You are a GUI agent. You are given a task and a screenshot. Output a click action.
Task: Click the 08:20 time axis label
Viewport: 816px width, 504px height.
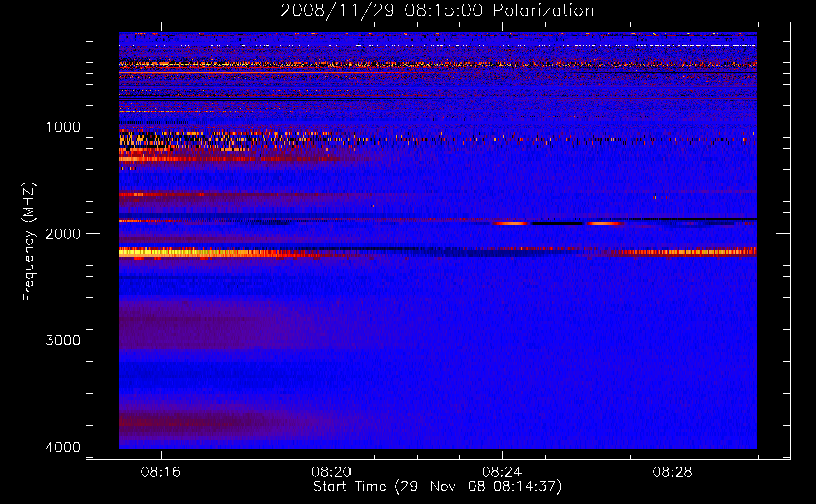331,472
